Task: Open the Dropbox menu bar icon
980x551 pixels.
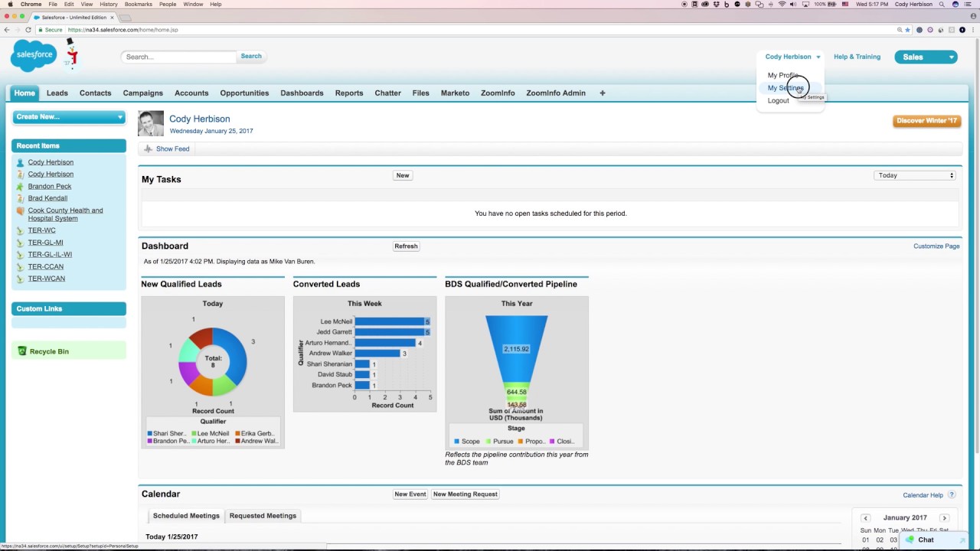Action: [x=717, y=4]
